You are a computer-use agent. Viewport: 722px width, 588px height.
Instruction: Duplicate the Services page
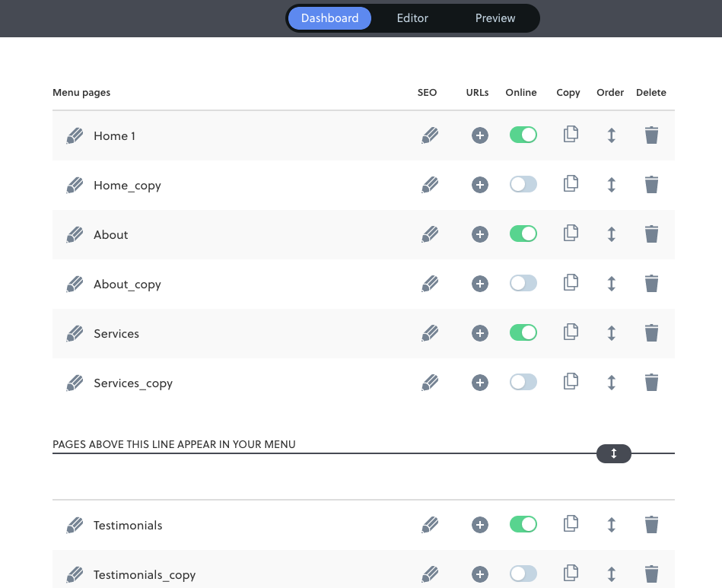[x=571, y=332]
